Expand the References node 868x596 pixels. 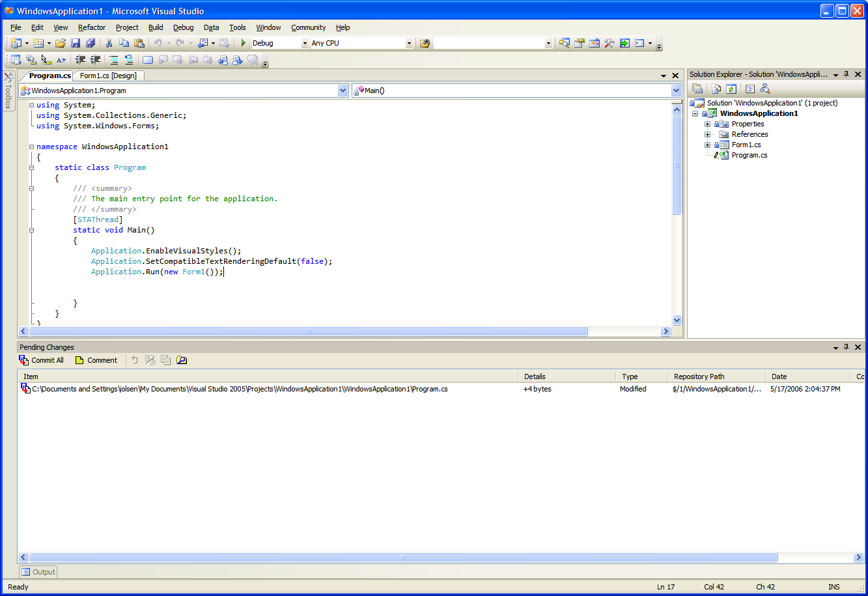707,134
